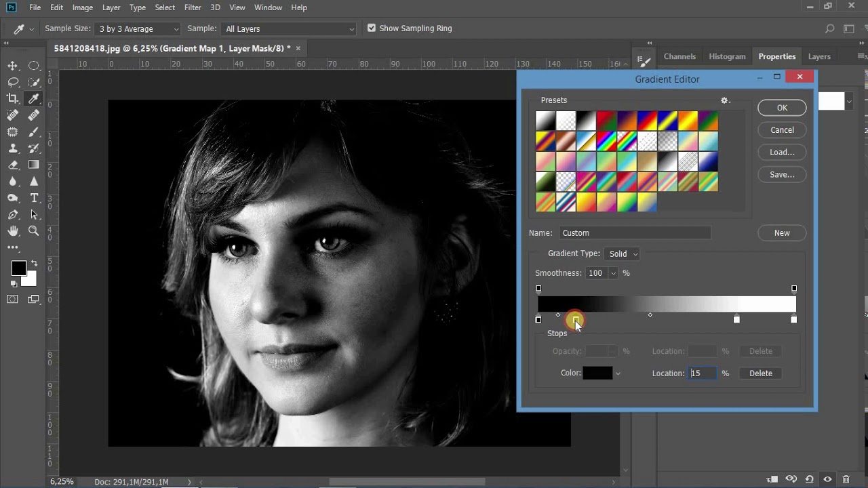Open the Edit Toolbar three-dots menu
The height and width of the screenshot is (488, 868).
(x=13, y=247)
